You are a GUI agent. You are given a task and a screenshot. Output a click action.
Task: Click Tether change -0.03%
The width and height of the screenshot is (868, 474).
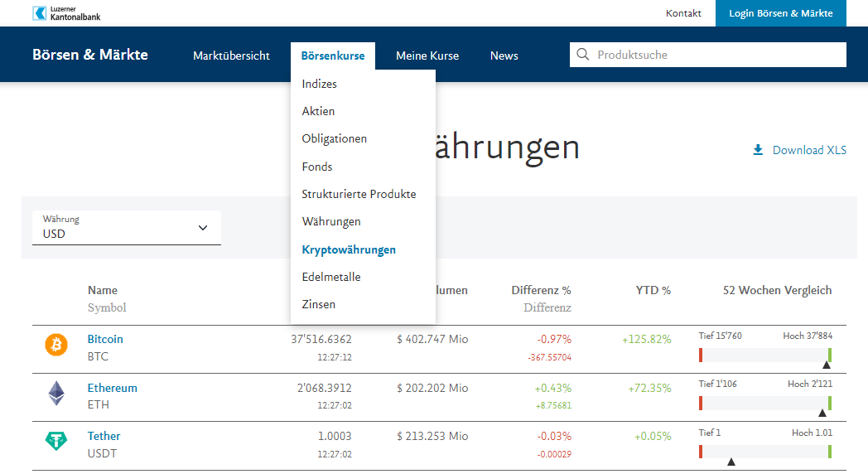[554, 436]
